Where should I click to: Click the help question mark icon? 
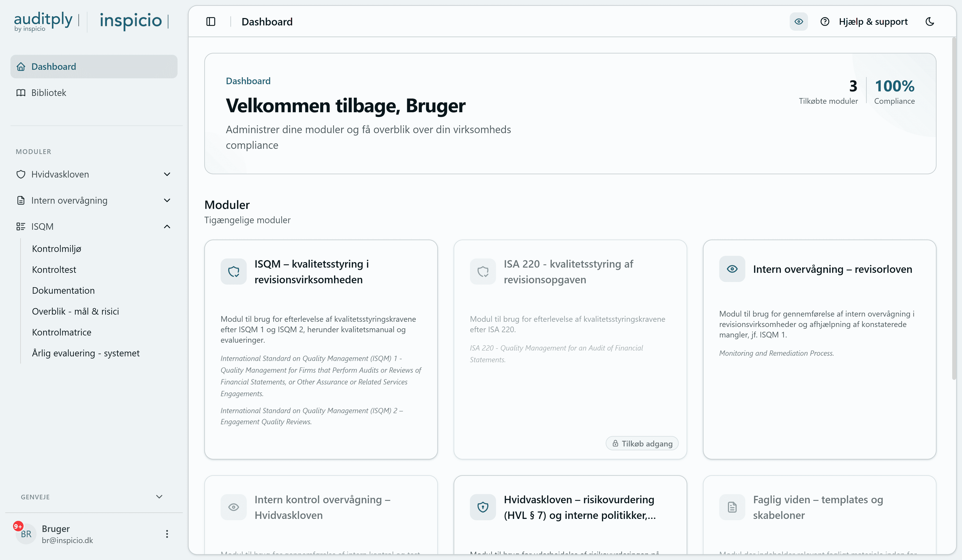coord(824,22)
